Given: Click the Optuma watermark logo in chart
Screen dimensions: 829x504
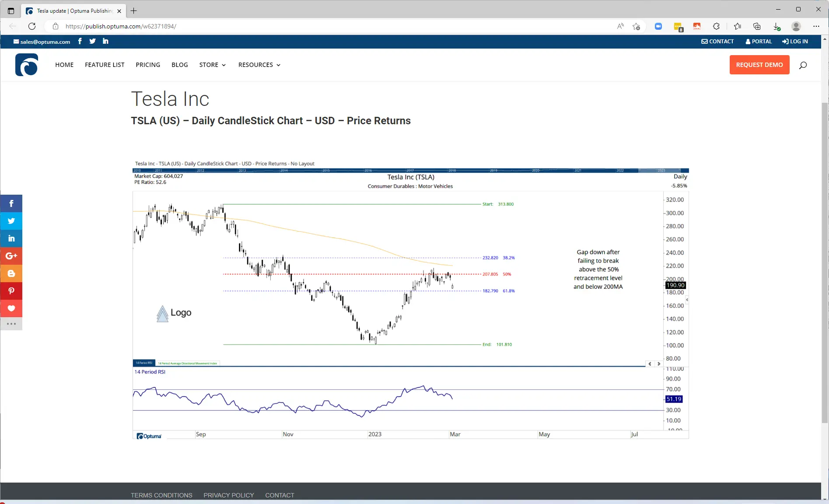Looking at the screenshot, I should click(149, 436).
